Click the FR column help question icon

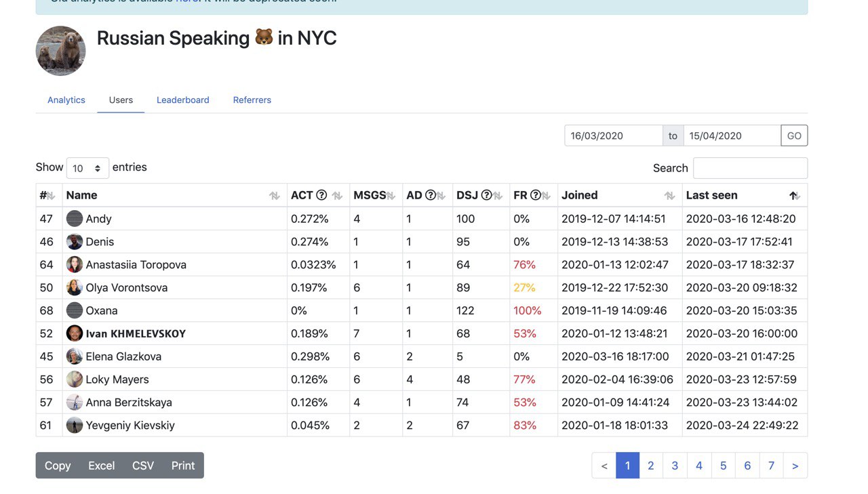(535, 195)
